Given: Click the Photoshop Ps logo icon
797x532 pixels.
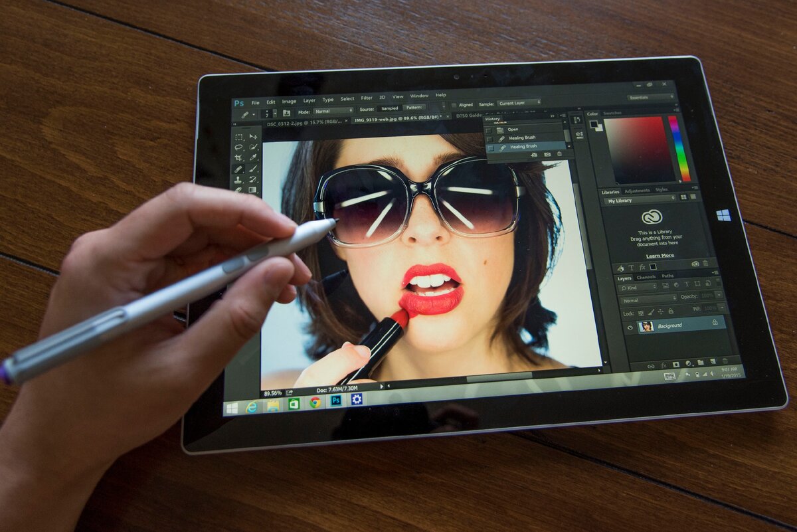Looking at the screenshot, I should [x=239, y=103].
